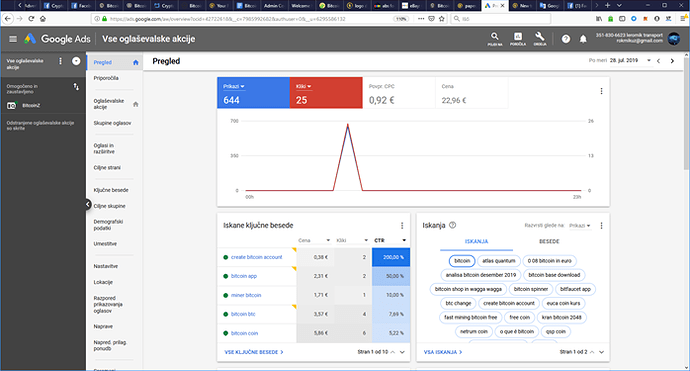Open the reports (Poročila) icon
Viewport: 690px width, 371px height.
(518, 39)
